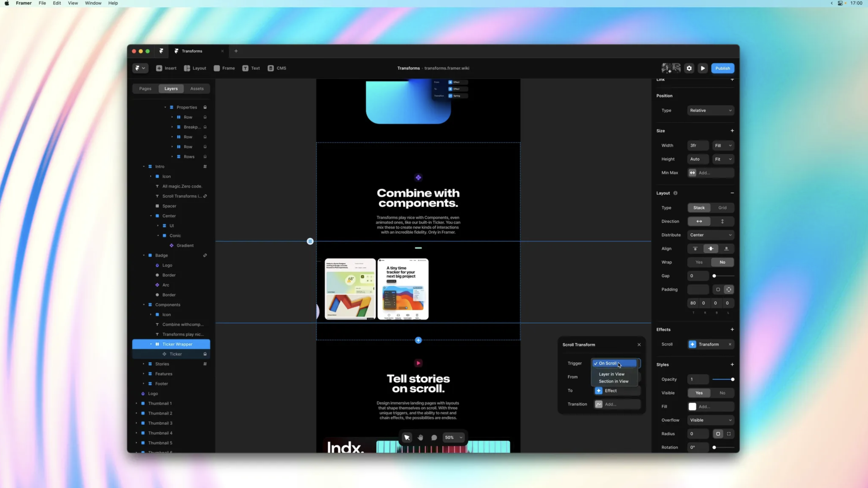
Task: Open the Help menu
Action: pos(113,3)
